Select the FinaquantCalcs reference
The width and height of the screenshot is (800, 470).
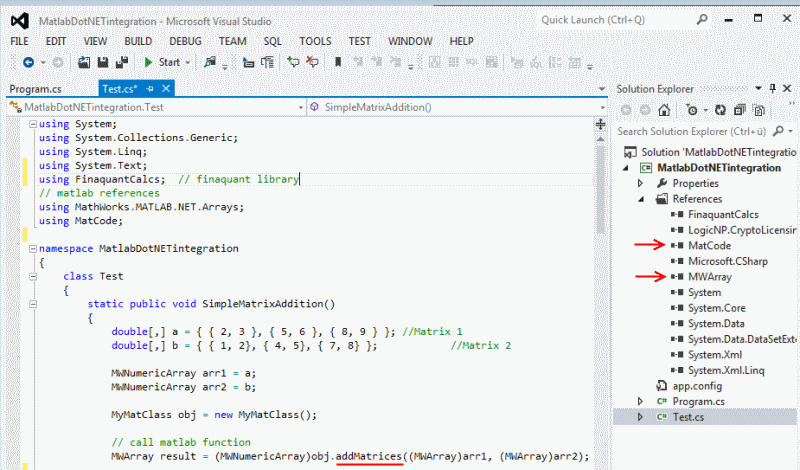pyautogui.click(x=723, y=215)
